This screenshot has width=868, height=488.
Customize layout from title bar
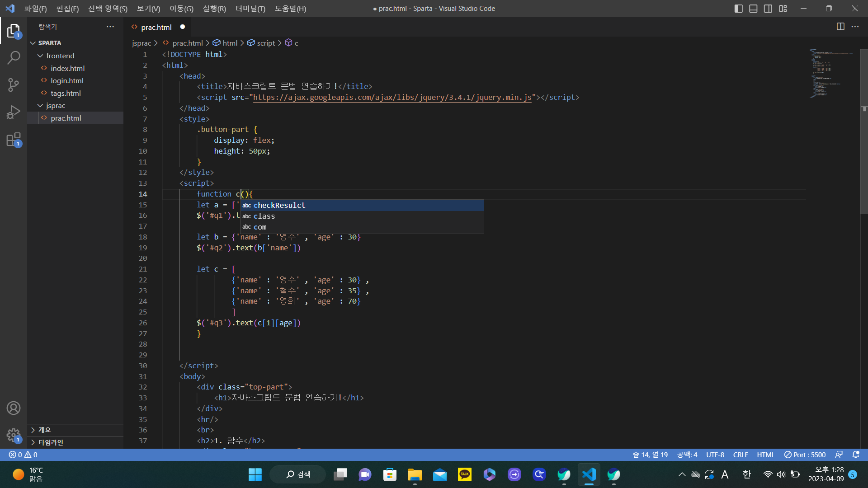[783, 9]
